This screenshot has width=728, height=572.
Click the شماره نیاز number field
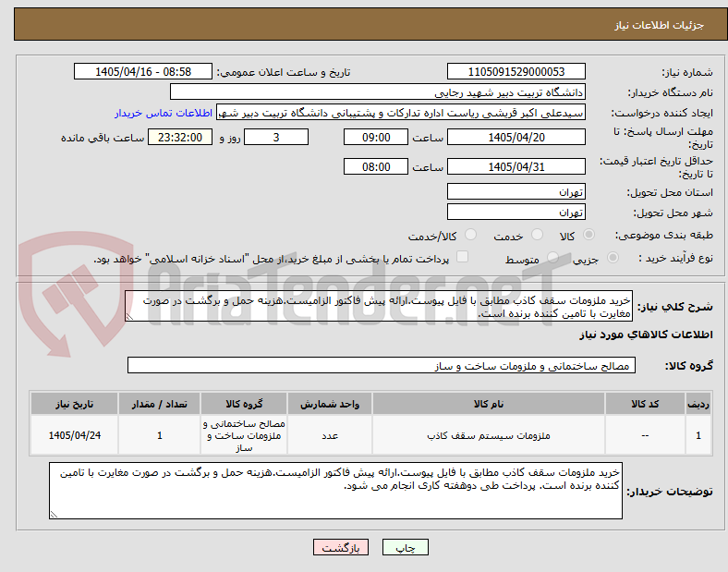pos(516,71)
